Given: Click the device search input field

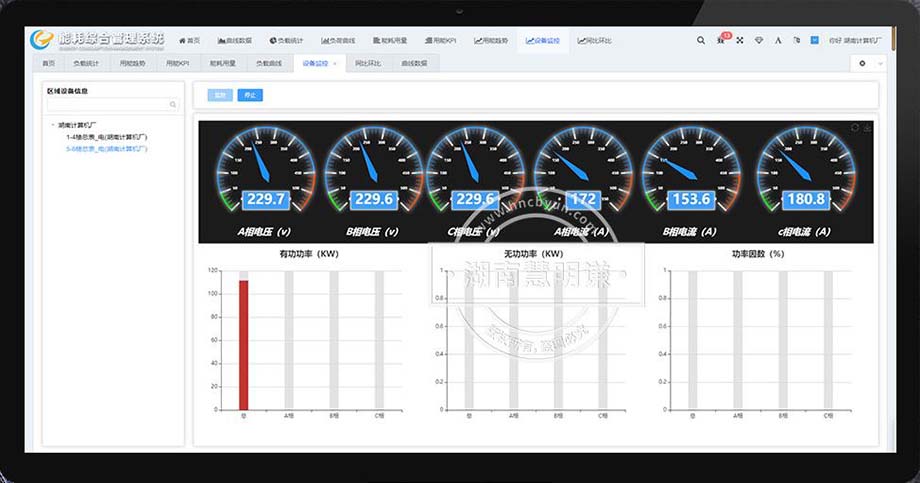Looking at the screenshot, I should [107, 104].
